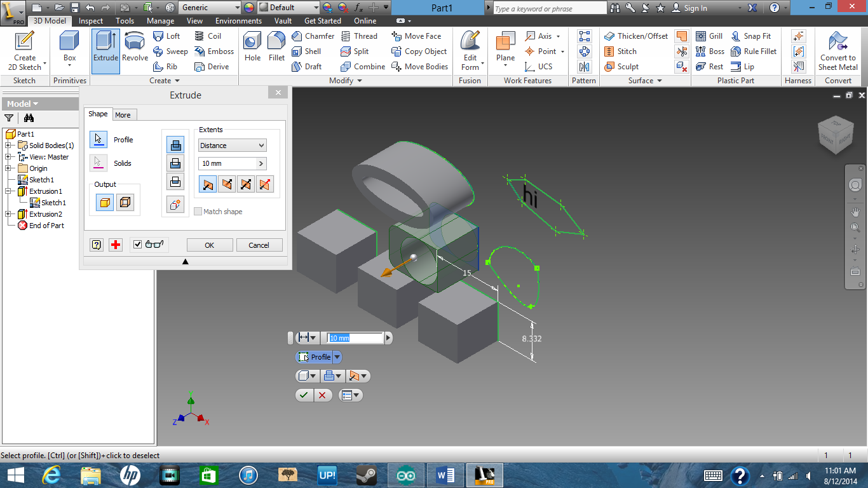Select the Grill plastic part tool
The width and height of the screenshot is (868, 488).
pyautogui.click(x=709, y=36)
